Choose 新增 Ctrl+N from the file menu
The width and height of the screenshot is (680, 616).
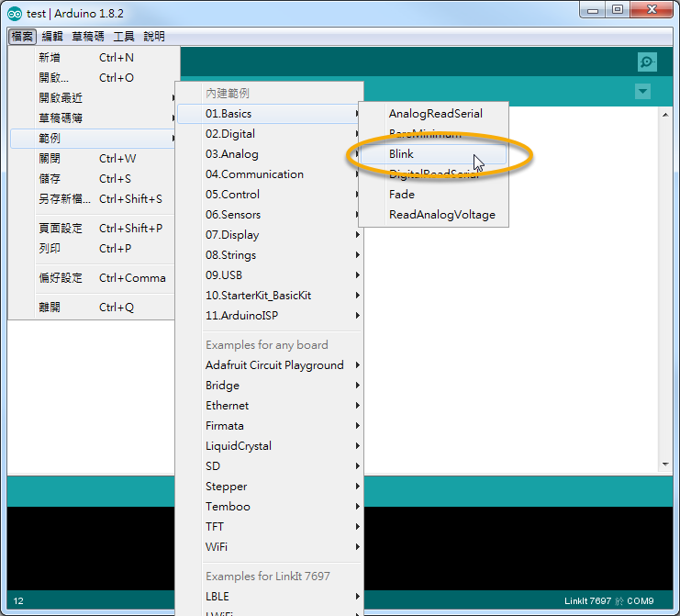[x=93, y=58]
